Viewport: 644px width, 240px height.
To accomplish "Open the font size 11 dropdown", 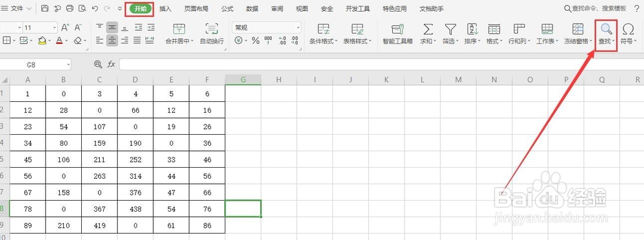I will (55, 28).
